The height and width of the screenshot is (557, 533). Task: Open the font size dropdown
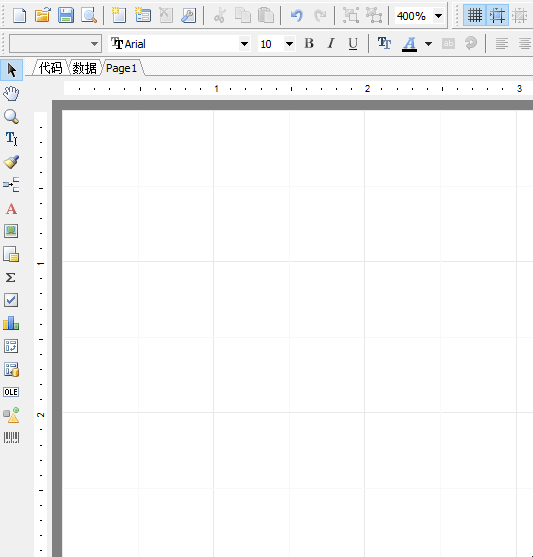tap(289, 44)
